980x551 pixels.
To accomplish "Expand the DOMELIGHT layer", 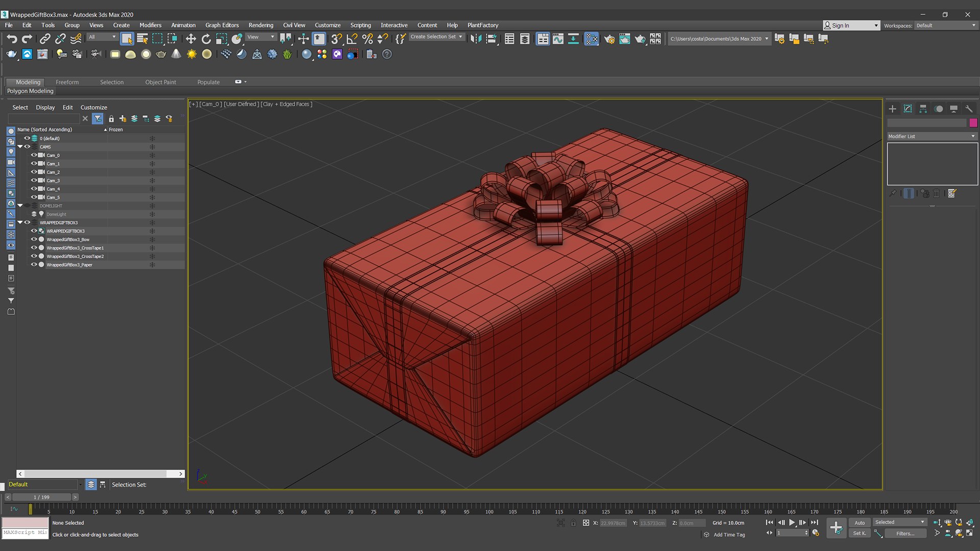I will coord(20,206).
